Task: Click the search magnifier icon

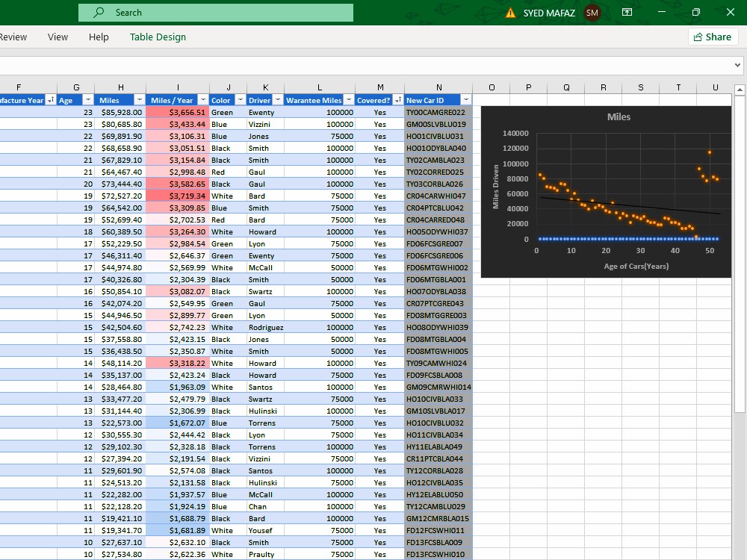Action: [99, 13]
